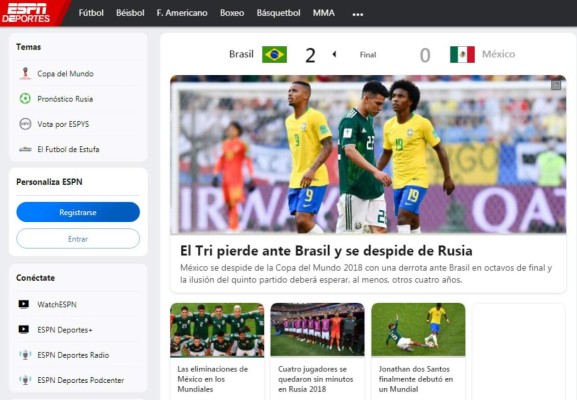577x400 pixels.
Task: Click the WatchESPN play icon
Action: (24, 304)
